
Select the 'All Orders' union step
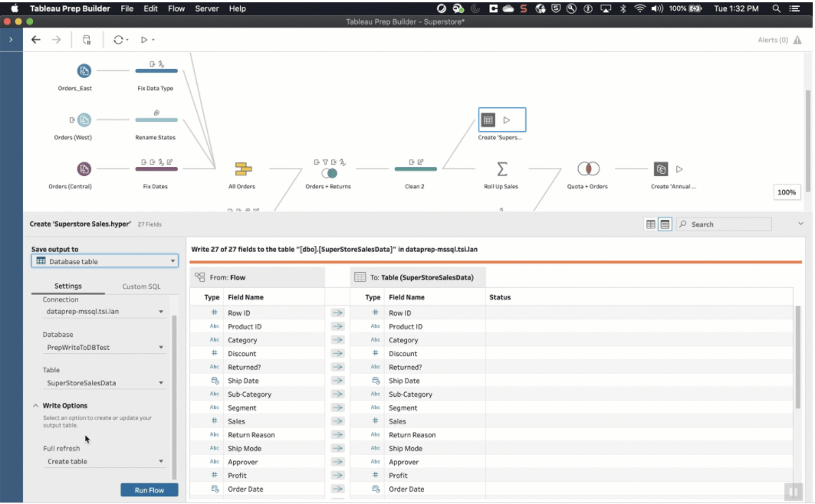(242, 169)
